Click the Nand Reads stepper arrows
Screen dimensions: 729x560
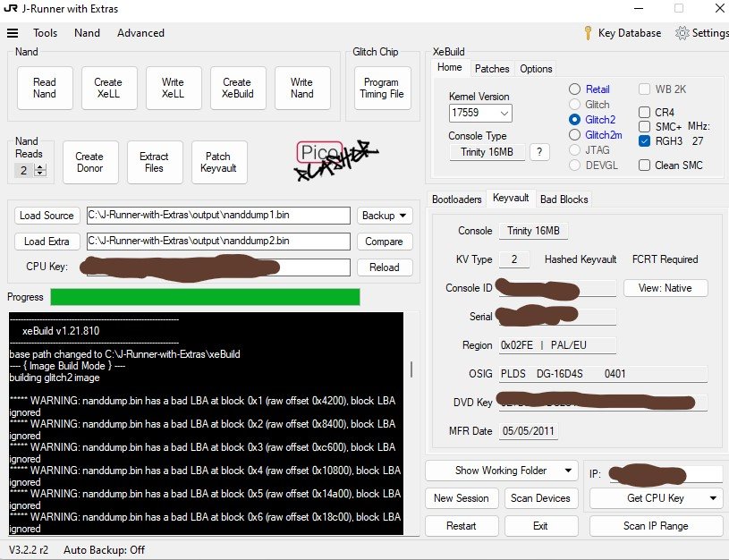pos(40,170)
